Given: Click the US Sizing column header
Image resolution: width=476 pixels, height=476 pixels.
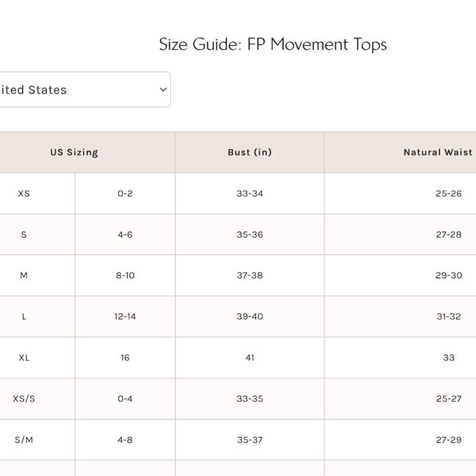Looking at the screenshot, I should (x=74, y=152).
